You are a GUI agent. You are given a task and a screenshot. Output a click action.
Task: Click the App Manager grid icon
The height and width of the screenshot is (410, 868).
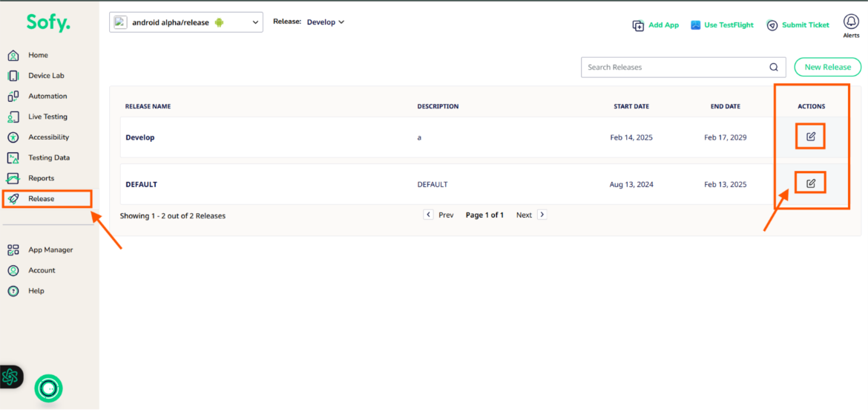click(x=14, y=250)
